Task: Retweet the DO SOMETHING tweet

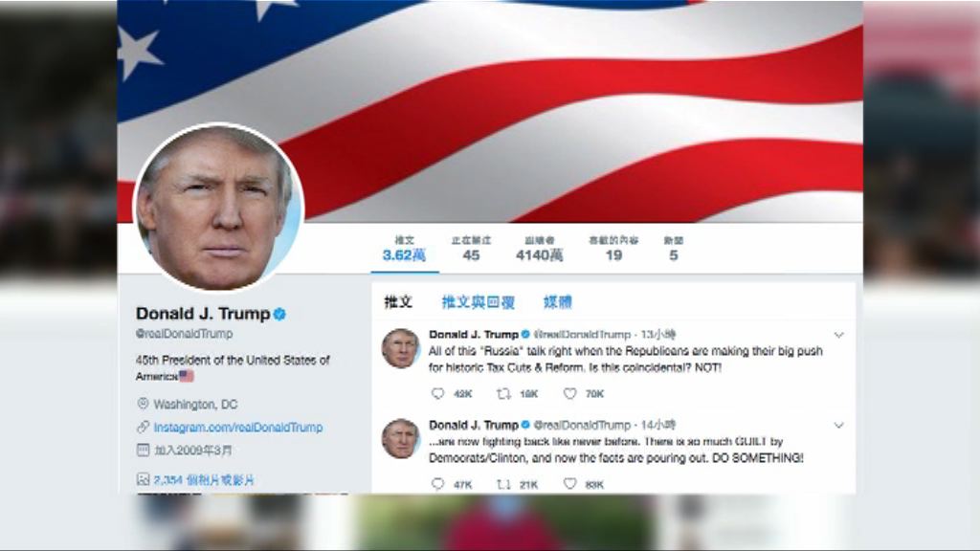Action: click(x=503, y=484)
